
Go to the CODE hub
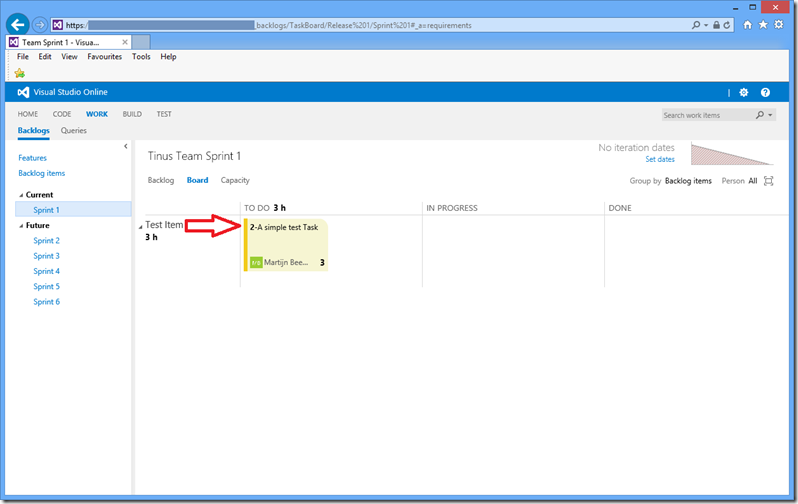point(62,114)
